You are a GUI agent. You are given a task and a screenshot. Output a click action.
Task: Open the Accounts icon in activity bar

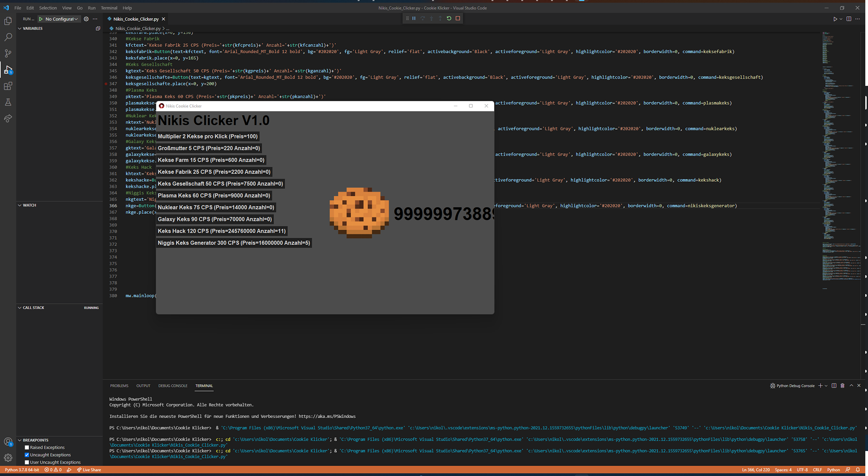8,442
